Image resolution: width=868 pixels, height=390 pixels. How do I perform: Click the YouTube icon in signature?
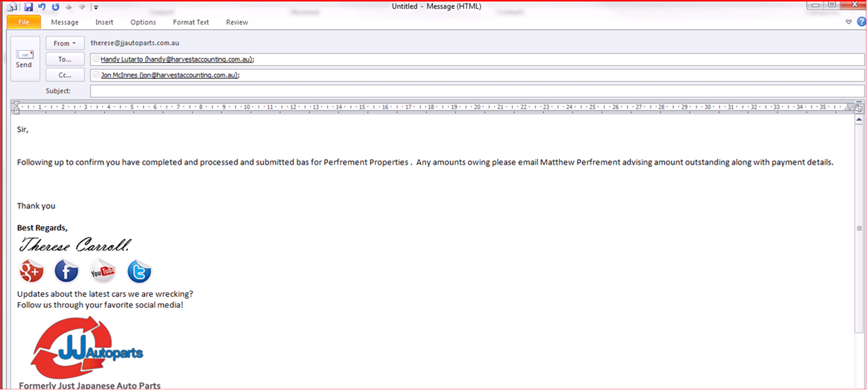[103, 271]
